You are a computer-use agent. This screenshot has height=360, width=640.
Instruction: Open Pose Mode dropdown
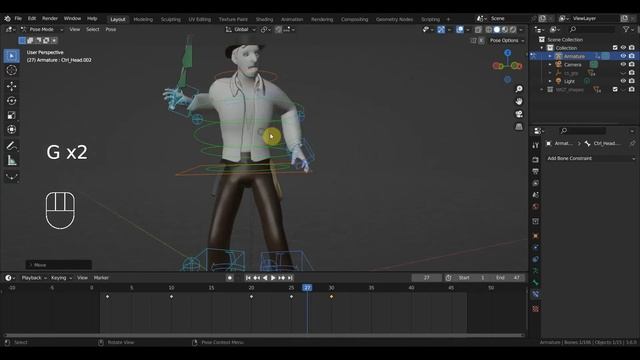coord(41,29)
